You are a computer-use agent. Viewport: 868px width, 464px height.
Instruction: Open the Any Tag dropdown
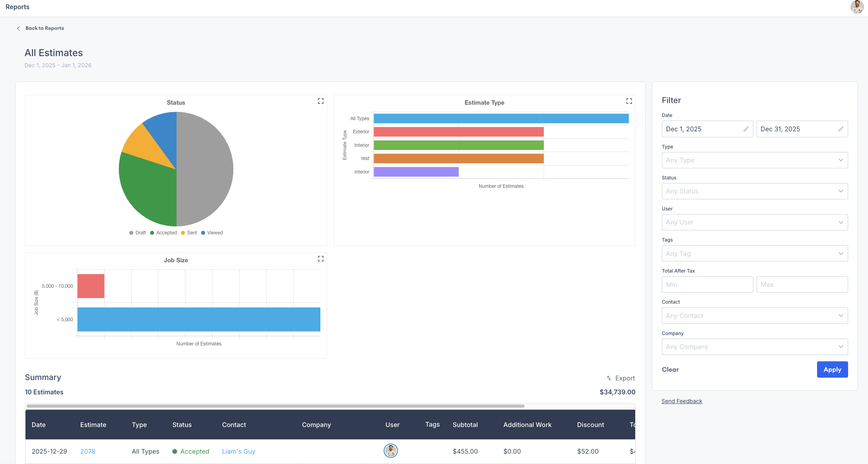[x=755, y=253]
